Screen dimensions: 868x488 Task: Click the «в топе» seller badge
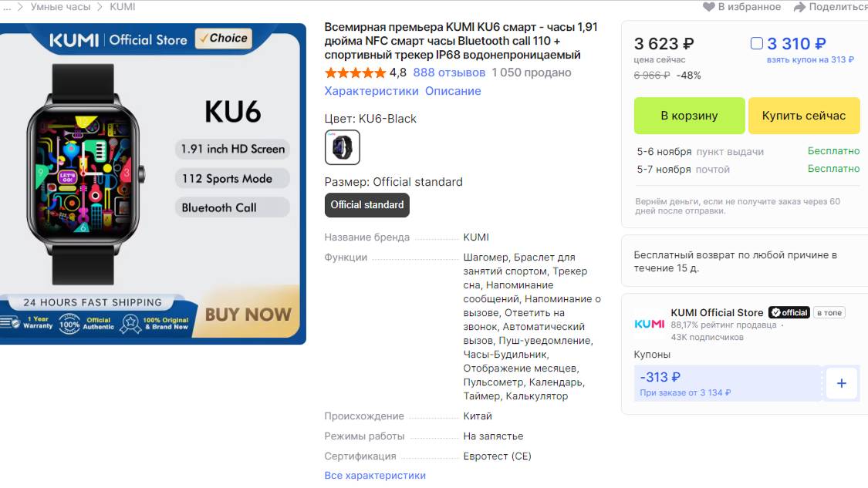point(829,312)
